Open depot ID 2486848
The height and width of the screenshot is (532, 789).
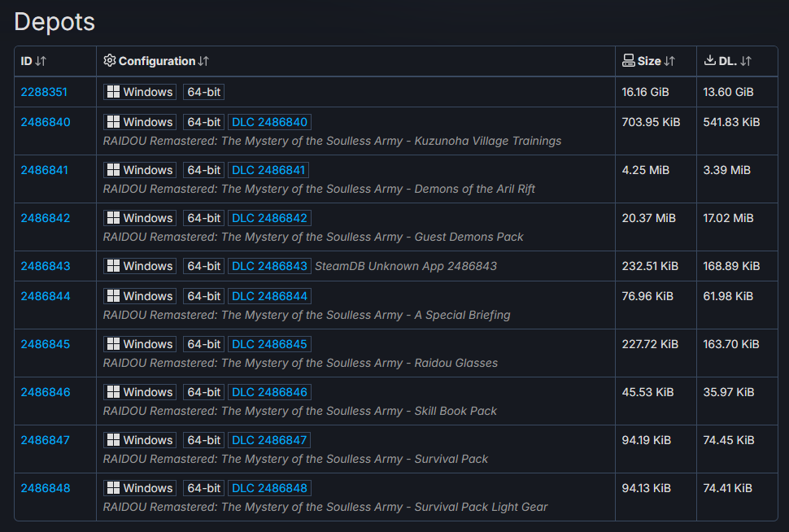pyautogui.click(x=46, y=488)
